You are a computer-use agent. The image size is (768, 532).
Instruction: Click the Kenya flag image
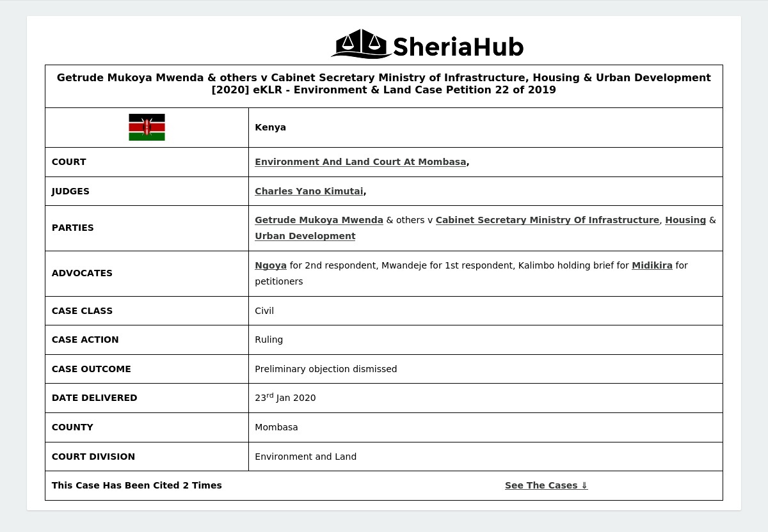147,127
